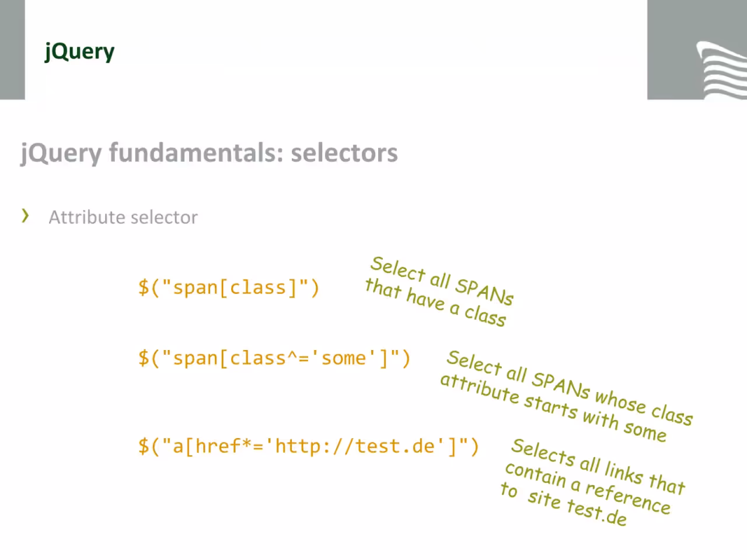Click the gray left header bar
The height and width of the screenshot is (560, 747).
[12, 50]
